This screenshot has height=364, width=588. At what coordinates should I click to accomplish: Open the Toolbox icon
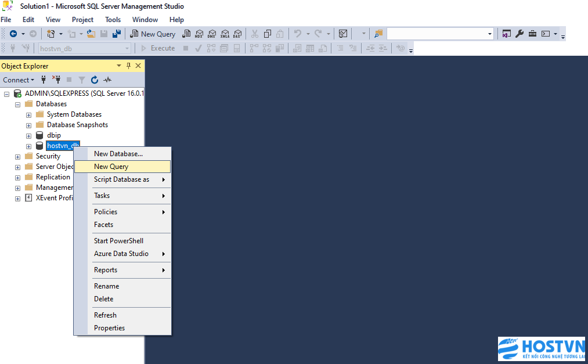click(x=532, y=34)
